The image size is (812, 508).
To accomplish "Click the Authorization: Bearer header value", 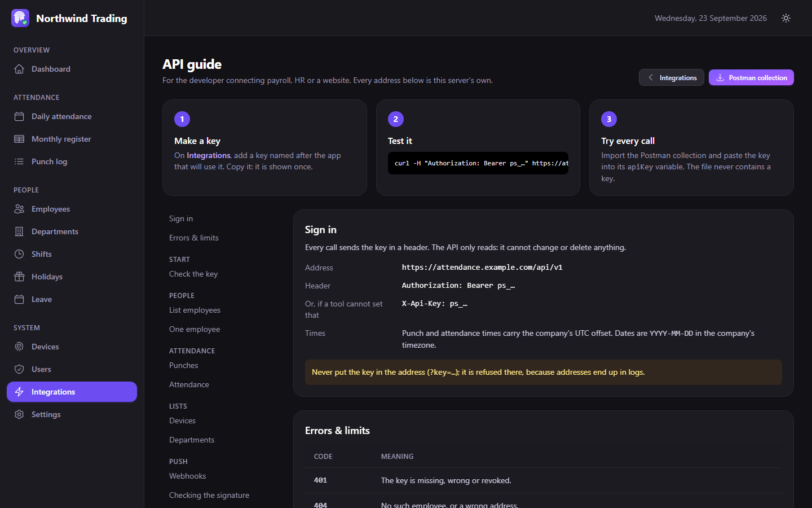I will (458, 286).
